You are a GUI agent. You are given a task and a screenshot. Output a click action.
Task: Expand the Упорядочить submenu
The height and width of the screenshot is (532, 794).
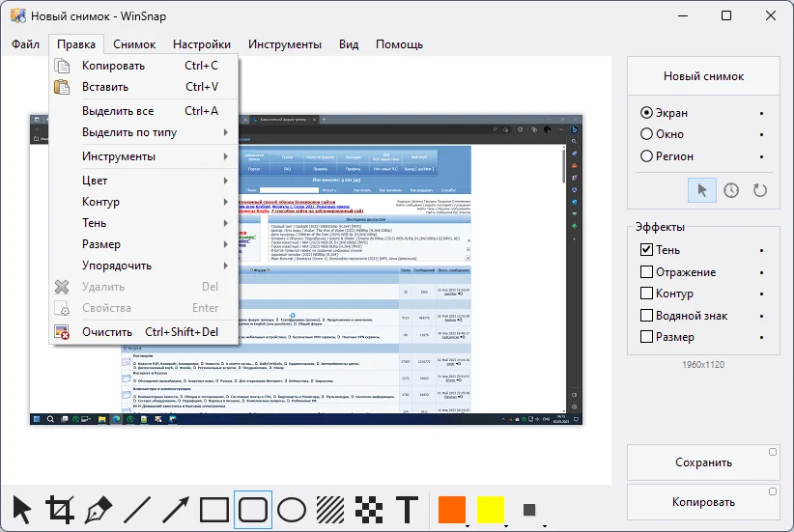click(144, 266)
